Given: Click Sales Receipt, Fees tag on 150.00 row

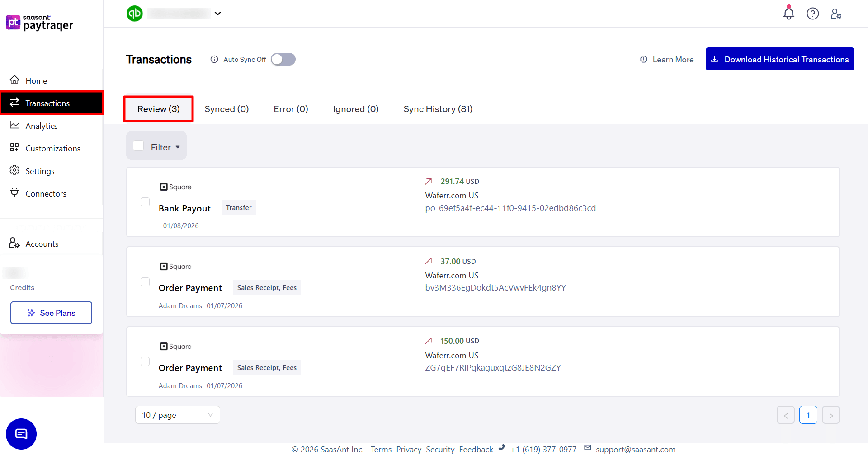Looking at the screenshot, I should (267, 368).
